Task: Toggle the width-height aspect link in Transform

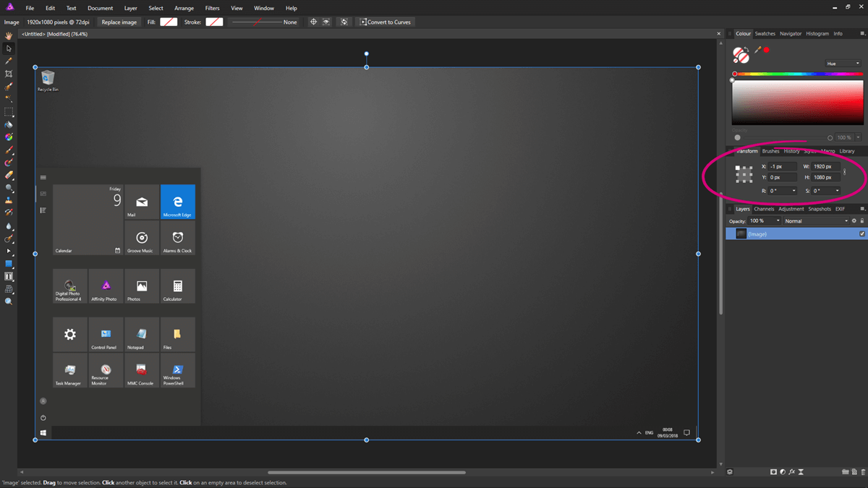Action: point(844,171)
